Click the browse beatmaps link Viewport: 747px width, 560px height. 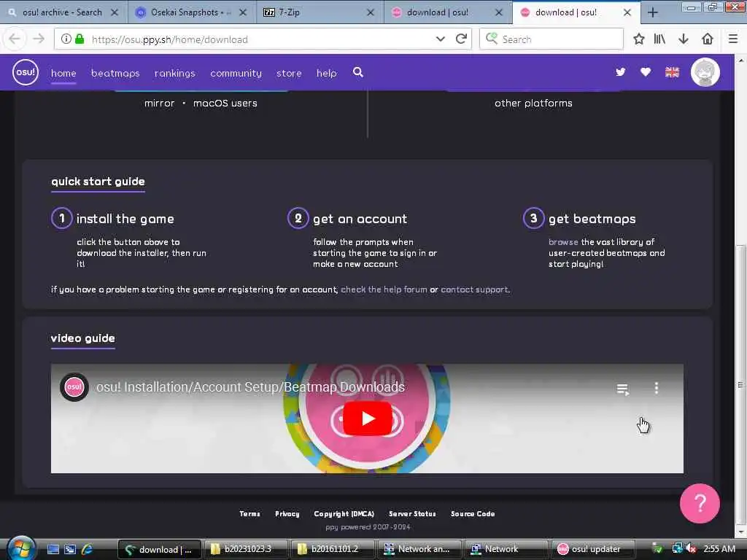tap(563, 242)
